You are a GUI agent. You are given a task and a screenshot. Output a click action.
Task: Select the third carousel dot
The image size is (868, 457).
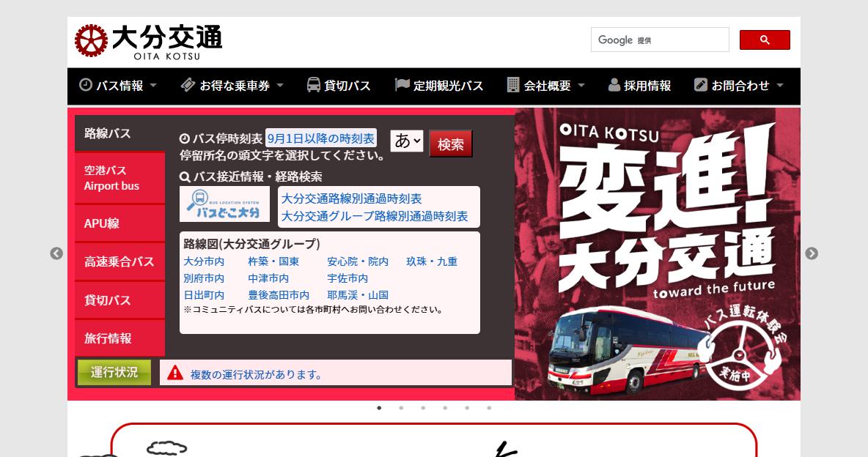coord(423,408)
